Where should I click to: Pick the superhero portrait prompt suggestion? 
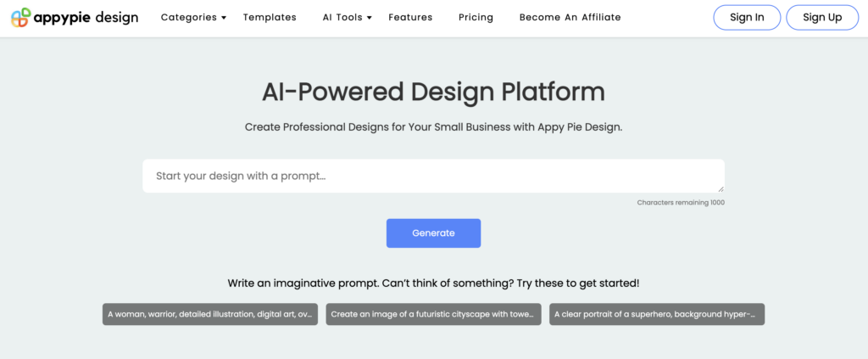(x=656, y=314)
